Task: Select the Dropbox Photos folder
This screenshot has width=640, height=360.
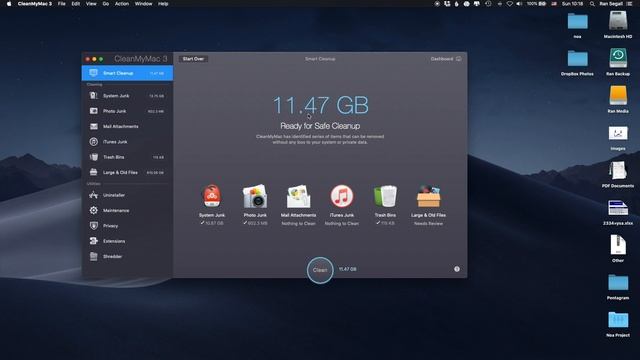Action: (x=577, y=59)
